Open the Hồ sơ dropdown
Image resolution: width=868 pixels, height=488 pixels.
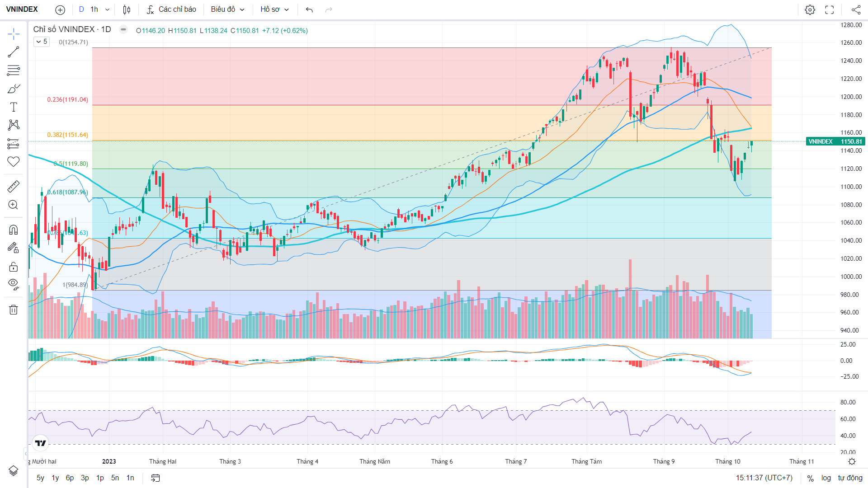(x=274, y=9)
